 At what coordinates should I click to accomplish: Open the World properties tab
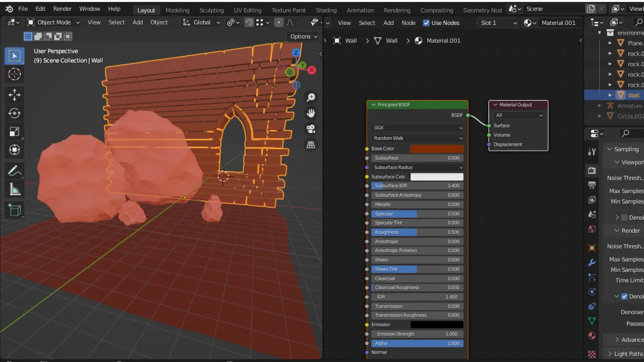pyautogui.click(x=592, y=229)
